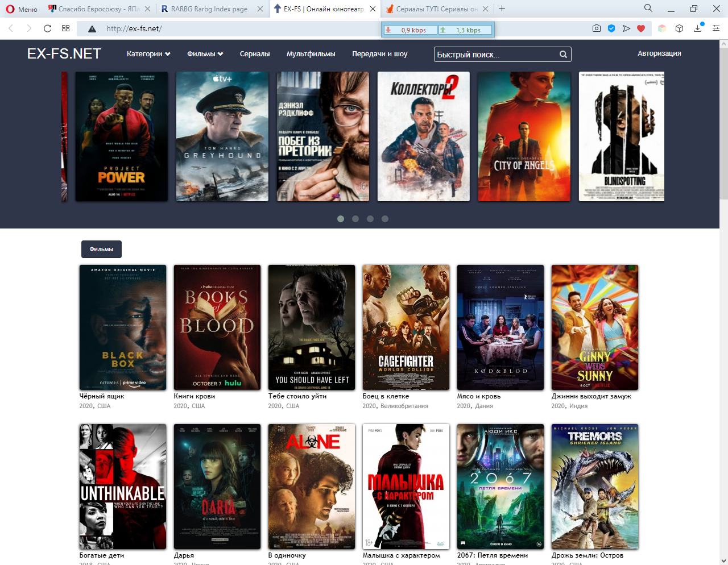This screenshot has width=728, height=565.
Task: Open the City of Angels carousel poster
Action: 524,136
